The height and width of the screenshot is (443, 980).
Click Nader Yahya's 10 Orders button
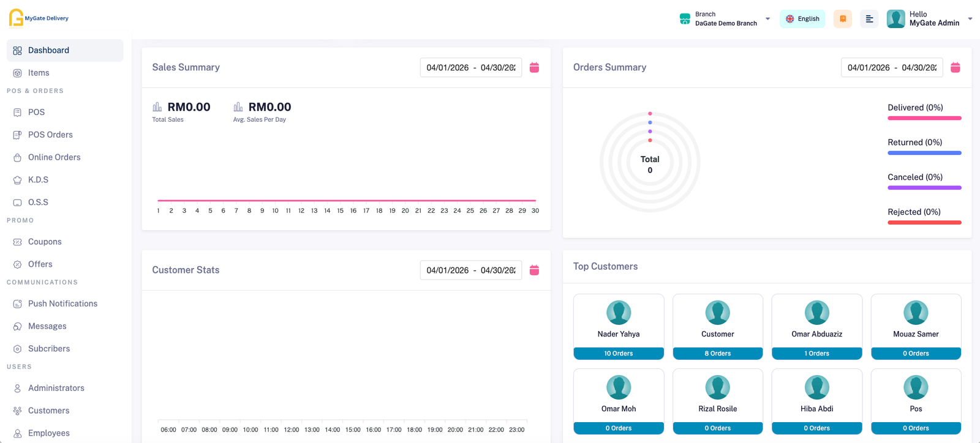pos(619,354)
